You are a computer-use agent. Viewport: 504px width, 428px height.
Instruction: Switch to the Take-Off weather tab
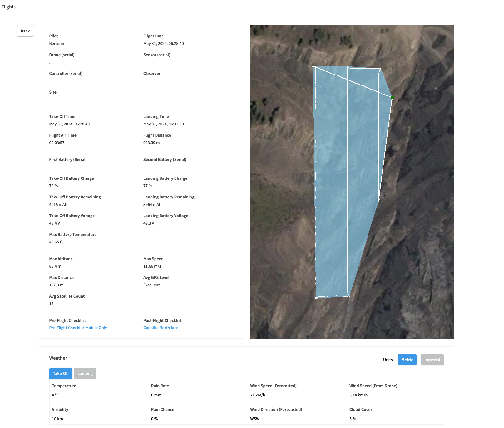(x=61, y=373)
